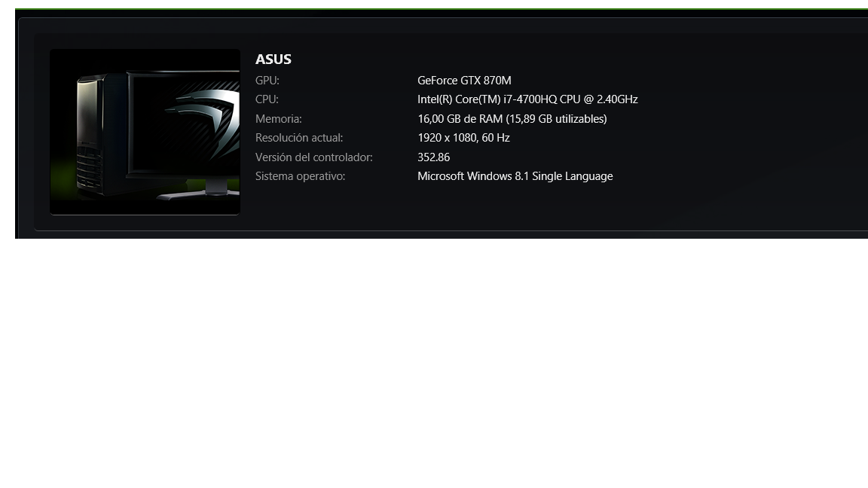
Task: Click the Sistema operativo: label
Action: [300, 176]
